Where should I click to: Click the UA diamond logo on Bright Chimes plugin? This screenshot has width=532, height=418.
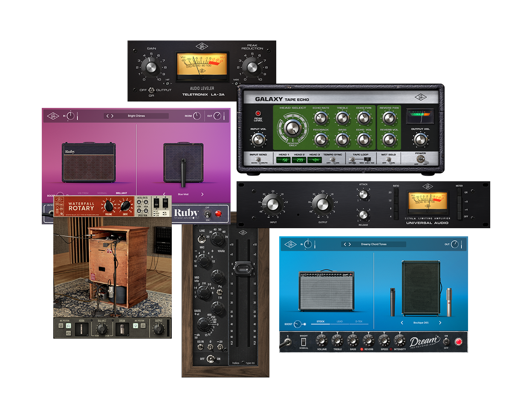pos(53,115)
